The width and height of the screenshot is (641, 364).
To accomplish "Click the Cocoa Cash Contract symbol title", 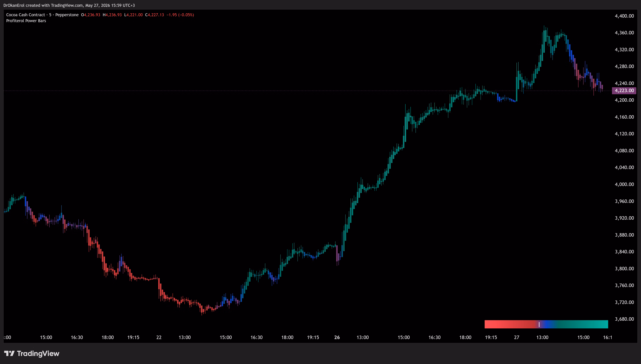I will tap(26, 15).
